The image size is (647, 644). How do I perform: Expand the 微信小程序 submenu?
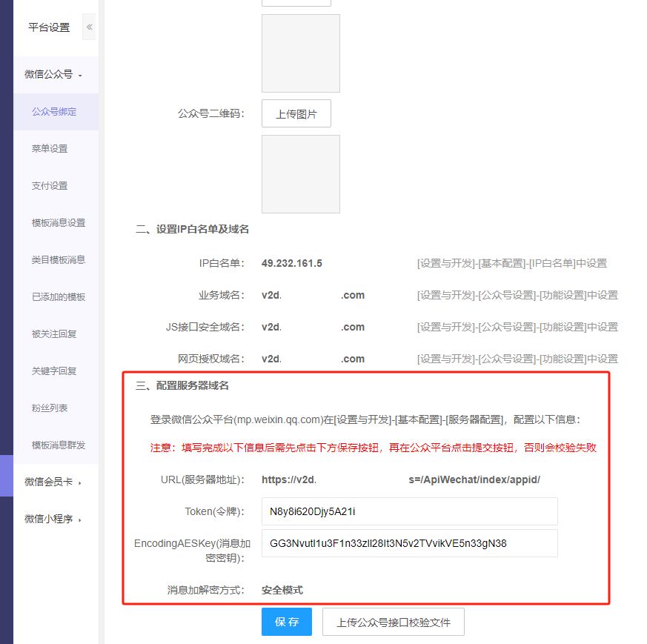click(x=53, y=519)
